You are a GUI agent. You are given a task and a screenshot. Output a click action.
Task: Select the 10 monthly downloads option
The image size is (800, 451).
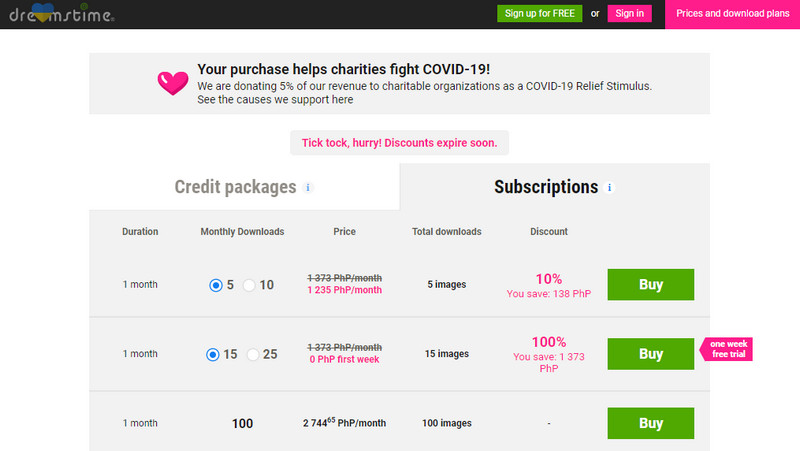[x=249, y=285]
